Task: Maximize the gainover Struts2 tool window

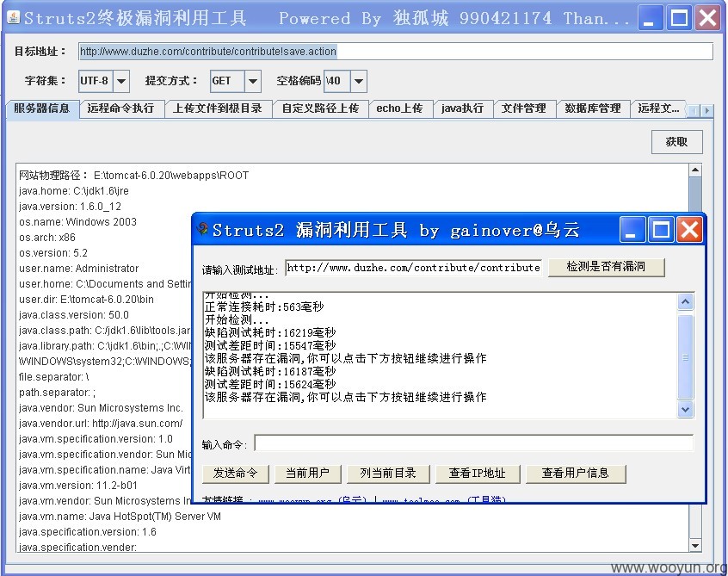Action: pos(661,230)
